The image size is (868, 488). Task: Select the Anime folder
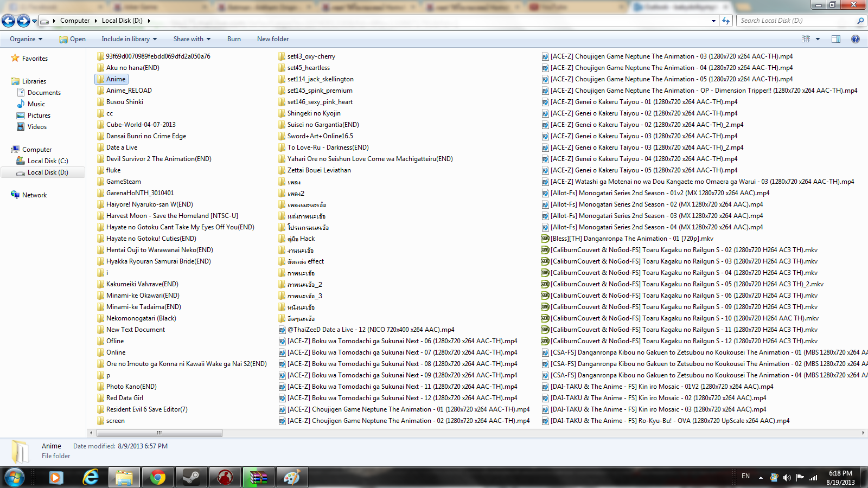(x=111, y=79)
